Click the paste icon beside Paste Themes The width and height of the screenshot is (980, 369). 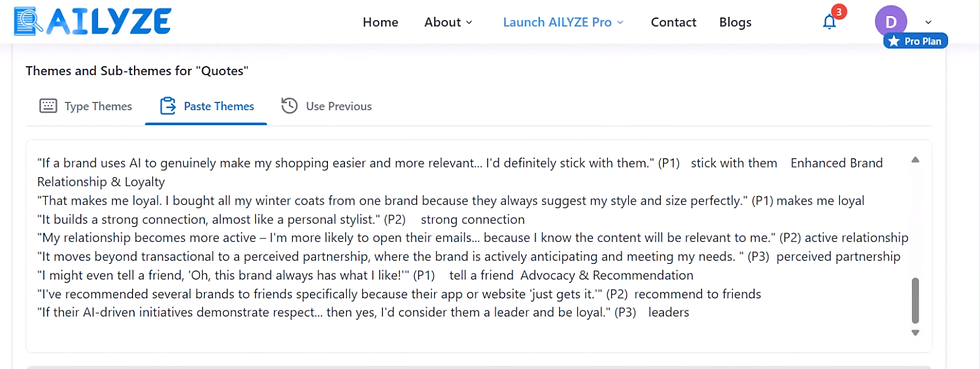pos(168,106)
